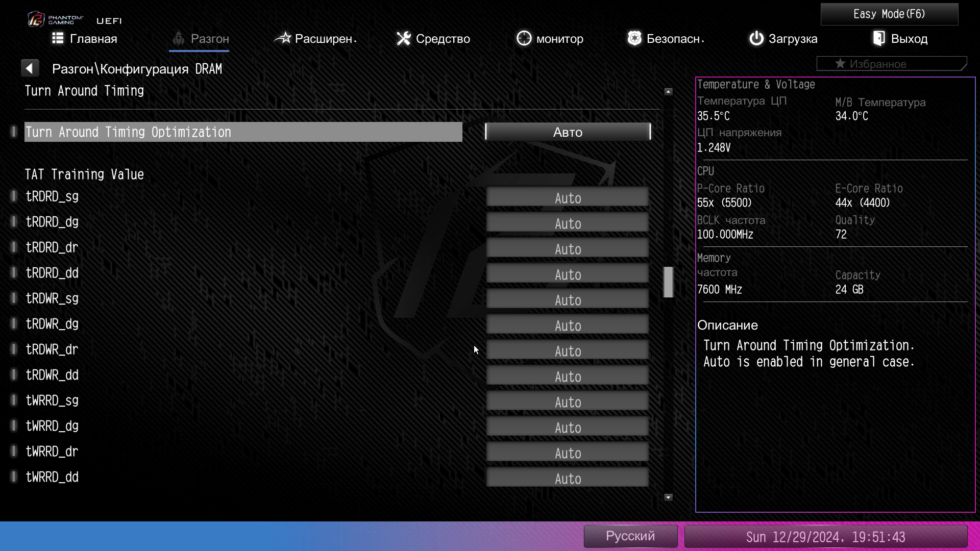Open Turn Around Timing Optimization Авто dropdown
The height and width of the screenshot is (551, 980).
(568, 132)
